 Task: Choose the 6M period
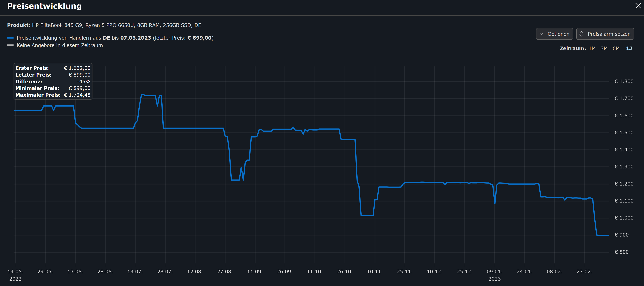point(616,48)
